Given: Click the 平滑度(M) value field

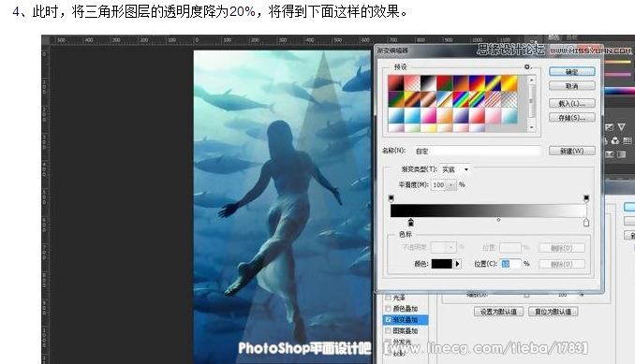Looking at the screenshot, I should [x=438, y=185].
